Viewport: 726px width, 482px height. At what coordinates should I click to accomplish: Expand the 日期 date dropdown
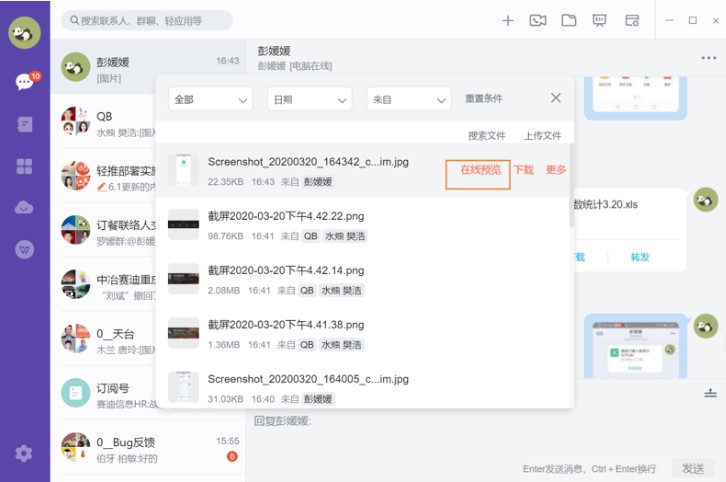309,99
